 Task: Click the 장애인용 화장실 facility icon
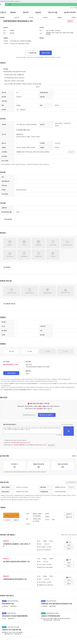coord(47,291)
